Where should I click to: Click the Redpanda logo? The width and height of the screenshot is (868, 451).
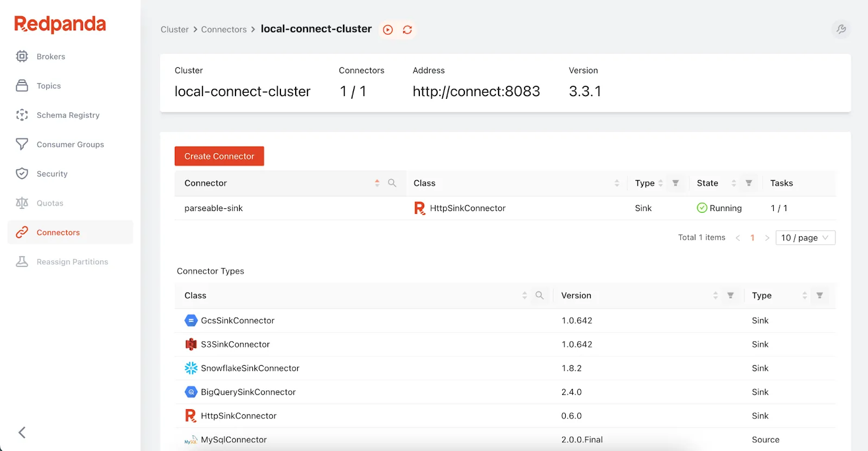pos(60,24)
